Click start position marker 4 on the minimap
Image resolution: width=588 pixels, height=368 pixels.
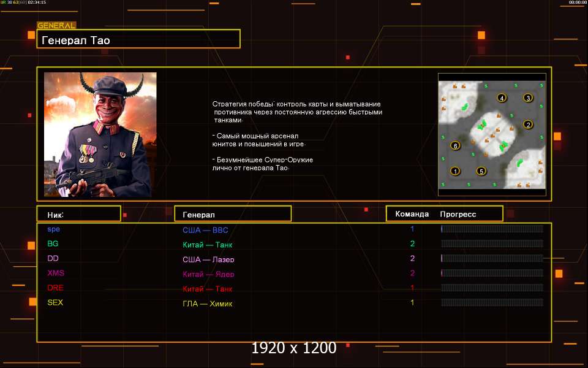point(502,98)
